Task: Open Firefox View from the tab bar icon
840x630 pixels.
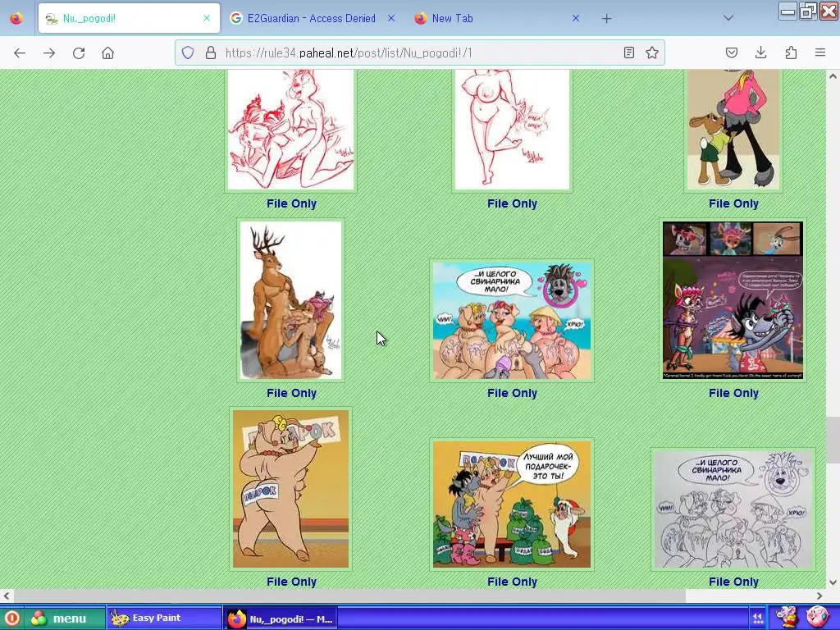Action: click(16, 18)
